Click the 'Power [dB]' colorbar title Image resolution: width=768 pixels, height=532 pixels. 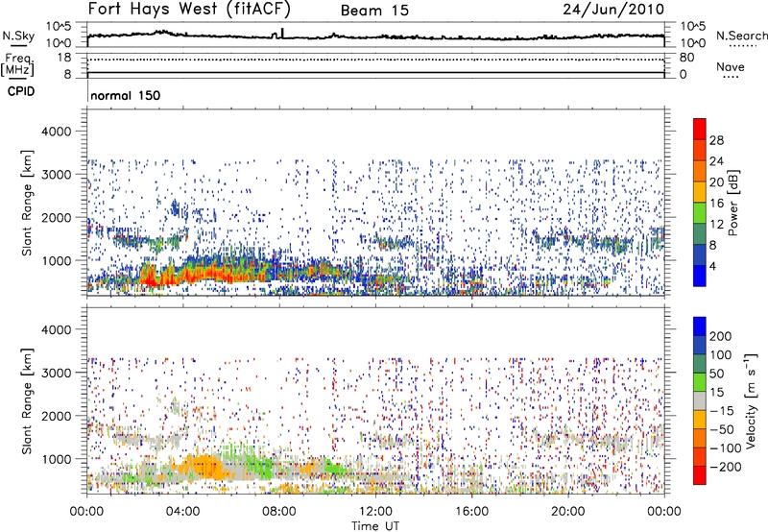(733, 203)
